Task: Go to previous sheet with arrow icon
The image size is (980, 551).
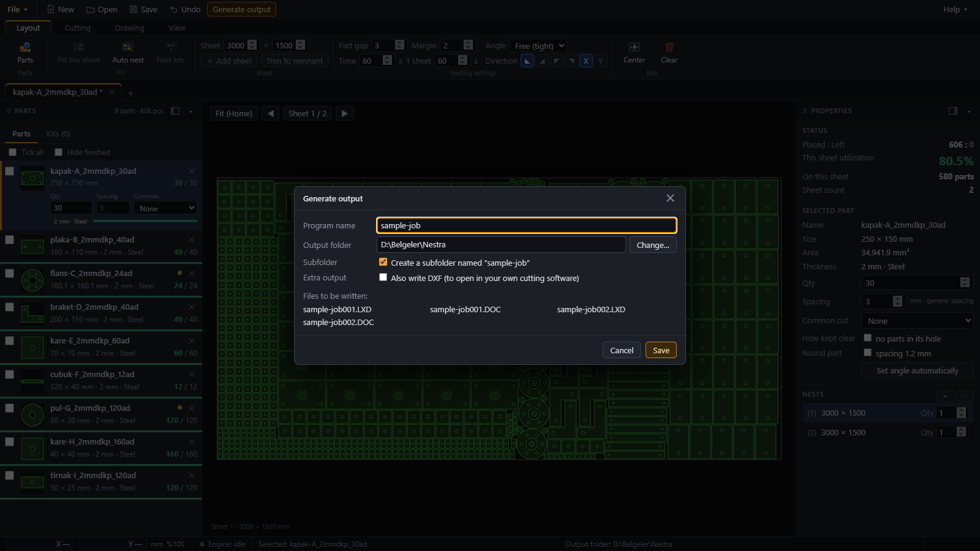Action: [x=271, y=113]
